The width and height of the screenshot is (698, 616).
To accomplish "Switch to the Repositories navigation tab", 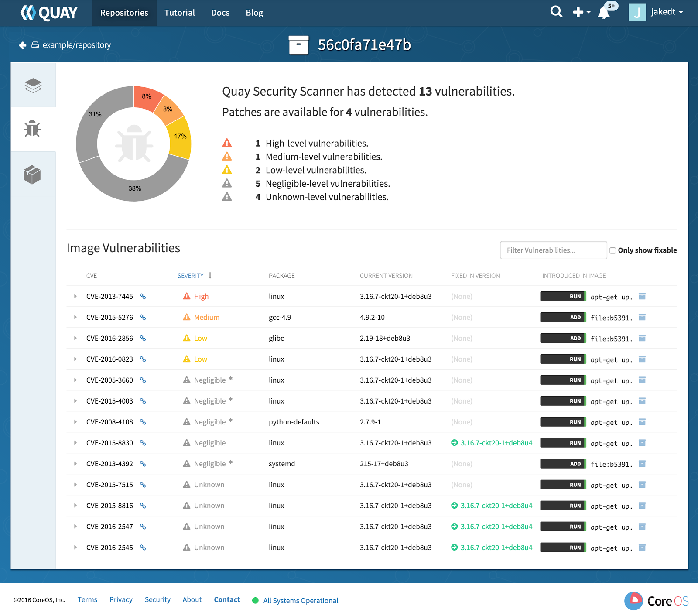I will (124, 13).
